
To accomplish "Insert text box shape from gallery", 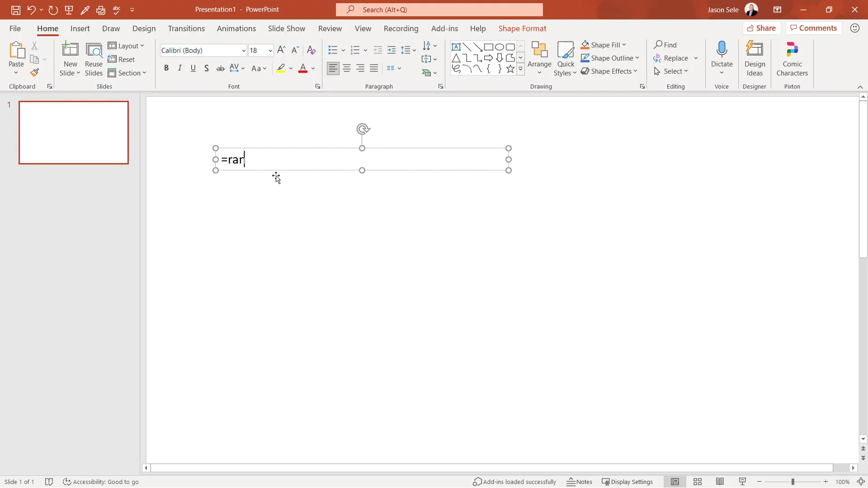I will click(456, 47).
